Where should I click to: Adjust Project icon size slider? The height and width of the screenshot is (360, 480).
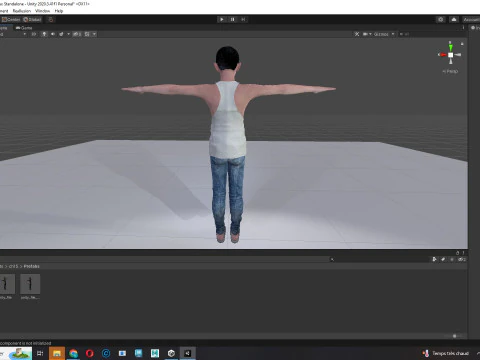[x=454, y=336]
